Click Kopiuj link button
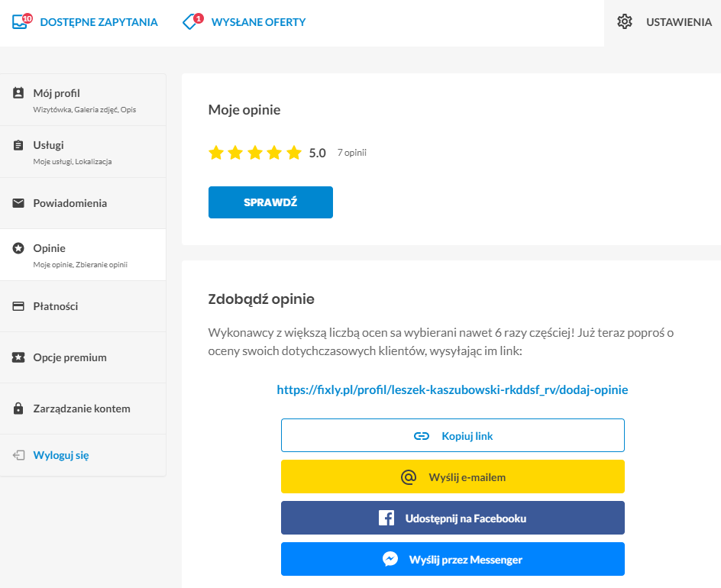Image resolution: width=721 pixels, height=588 pixels. (x=453, y=435)
